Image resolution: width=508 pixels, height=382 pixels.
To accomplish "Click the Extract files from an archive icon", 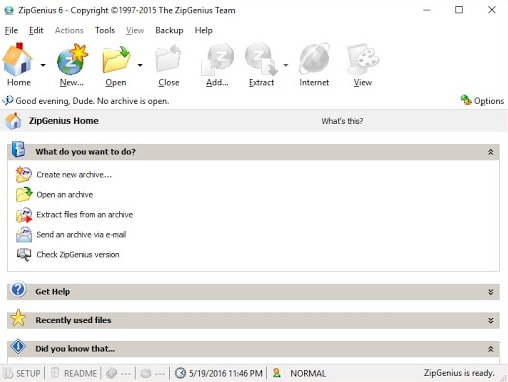I will (24, 215).
